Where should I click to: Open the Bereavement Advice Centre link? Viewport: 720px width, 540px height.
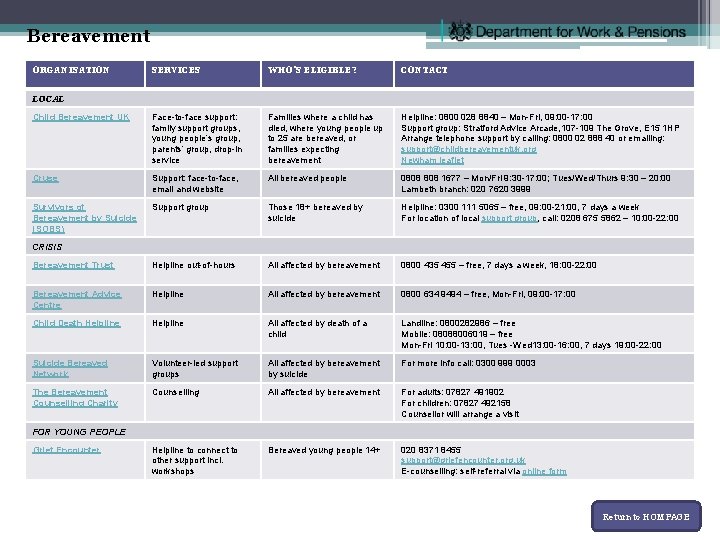pyautogui.click(x=77, y=299)
